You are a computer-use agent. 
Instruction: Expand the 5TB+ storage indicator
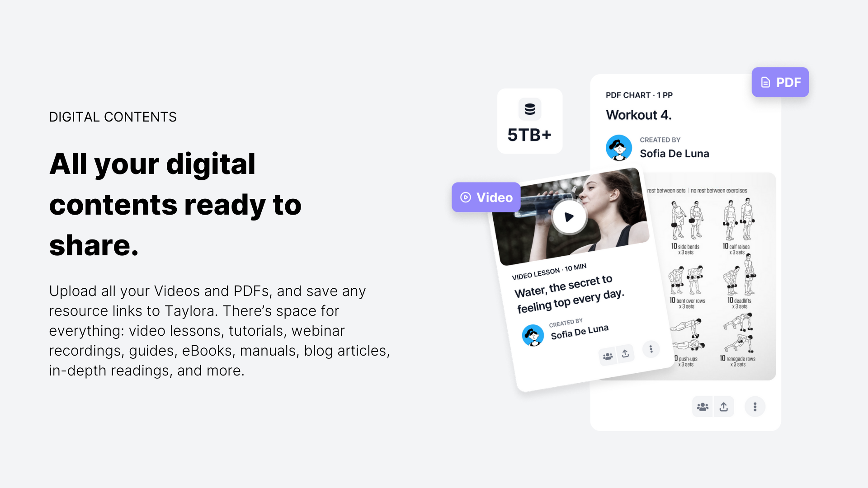(x=528, y=121)
